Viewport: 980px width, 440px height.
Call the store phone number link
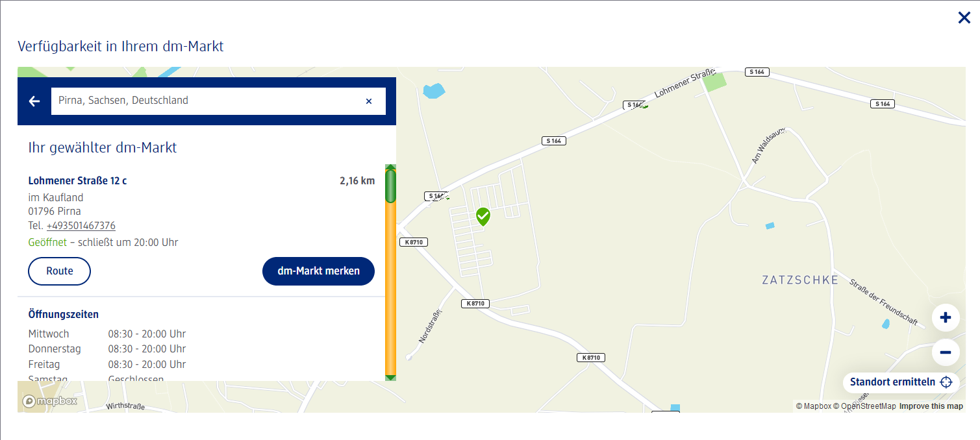click(81, 226)
